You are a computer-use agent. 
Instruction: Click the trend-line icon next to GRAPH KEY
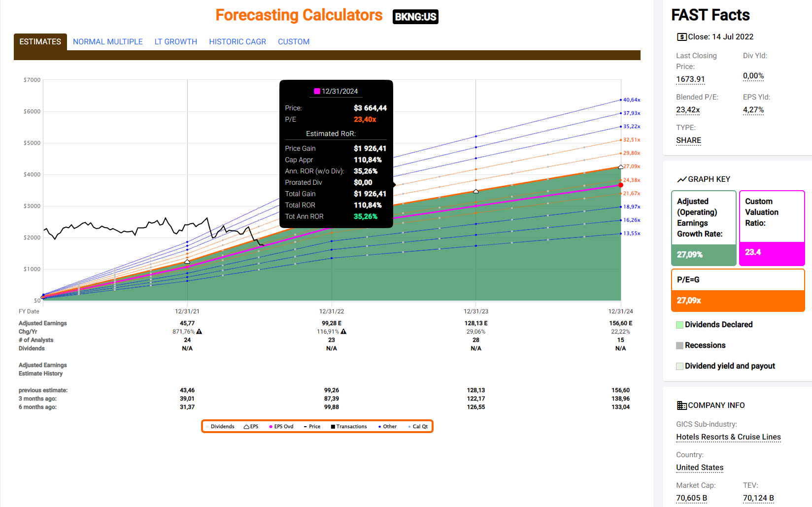point(681,179)
